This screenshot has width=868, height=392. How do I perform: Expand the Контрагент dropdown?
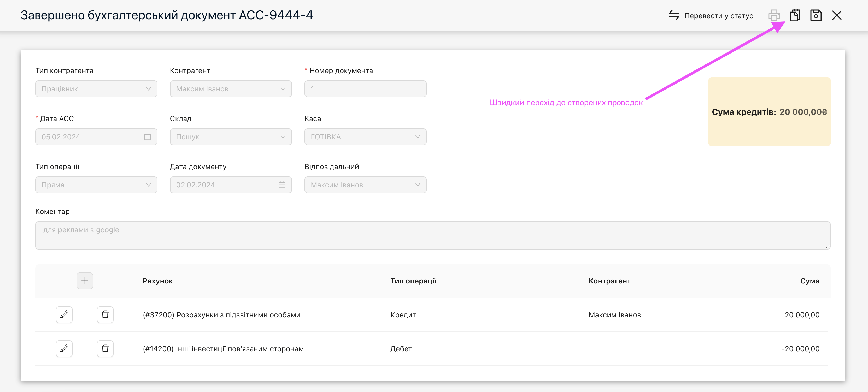tap(231, 89)
